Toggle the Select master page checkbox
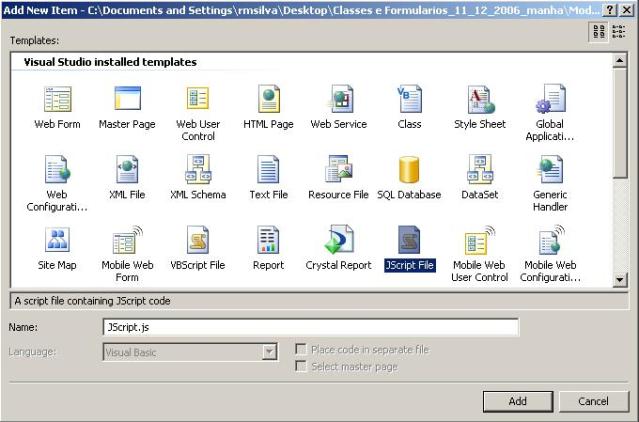Screen dimensions: 639x422 pyautogui.click(x=301, y=367)
